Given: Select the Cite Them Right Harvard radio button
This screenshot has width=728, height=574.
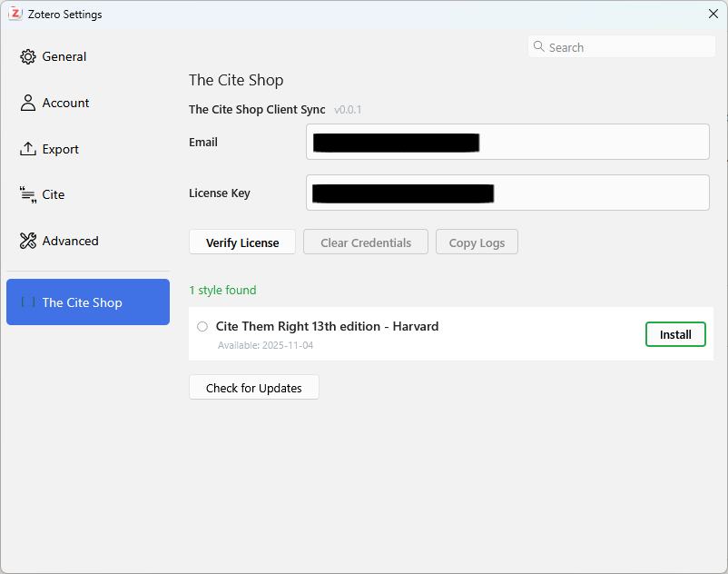Looking at the screenshot, I should tap(202, 326).
